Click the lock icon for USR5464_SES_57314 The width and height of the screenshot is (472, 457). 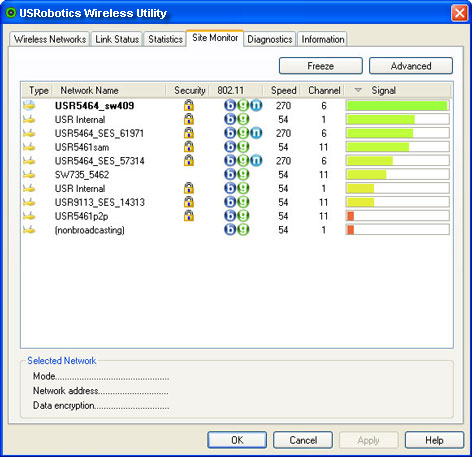189,161
